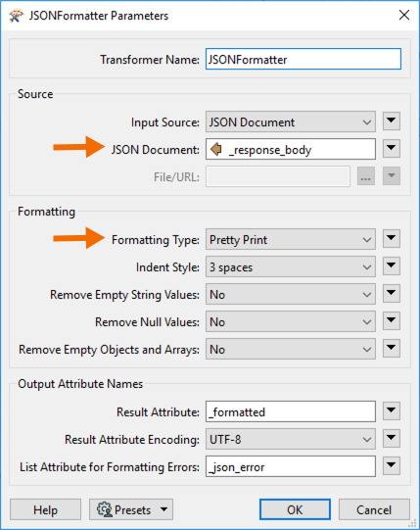The height and width of the screenshot is (530, 420).
Task: Click the gear icon on Presets button
Action: click(x=105, y=509)
